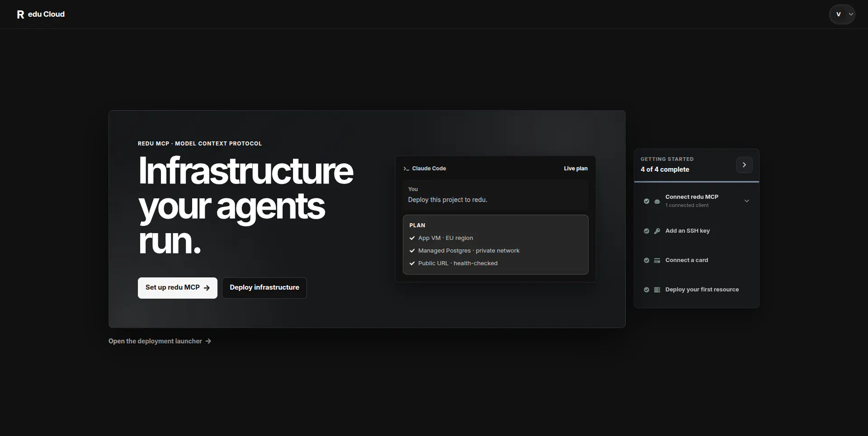Select the "Deploy your first resource" step label
This screenshot has width=868, height=436.
click(702, 290)
